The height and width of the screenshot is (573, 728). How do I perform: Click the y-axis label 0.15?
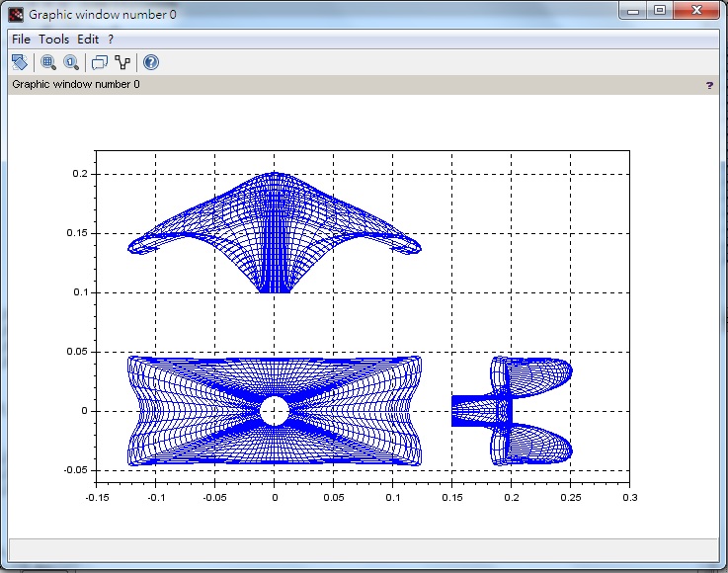(x=77, y=233)
